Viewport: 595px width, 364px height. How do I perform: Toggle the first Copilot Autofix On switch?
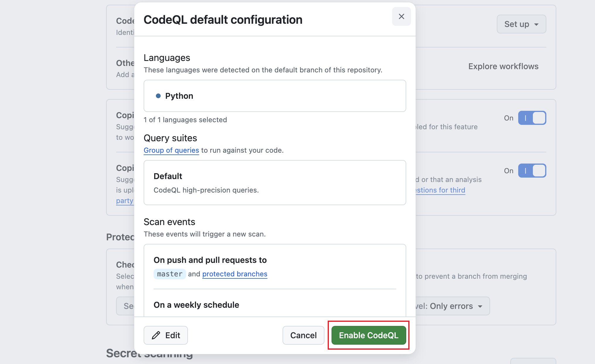tap(532, 118)
